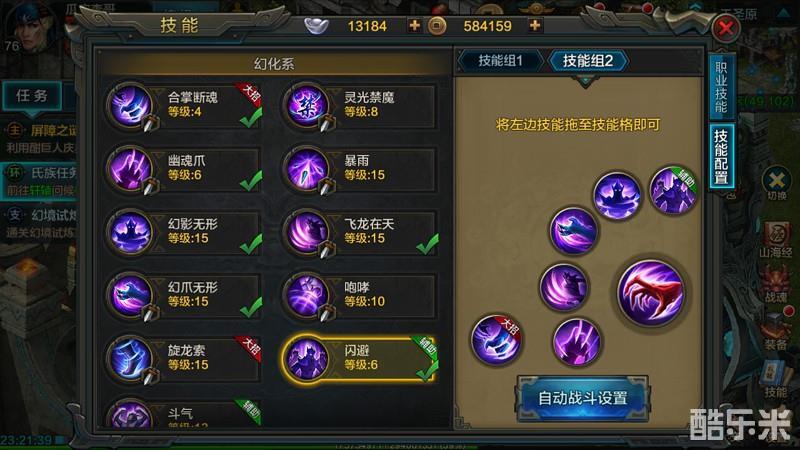The height and width of the screenshot is (450, 800).
Task: Select the highlighted 闪避 skill row
Action: 359,359
